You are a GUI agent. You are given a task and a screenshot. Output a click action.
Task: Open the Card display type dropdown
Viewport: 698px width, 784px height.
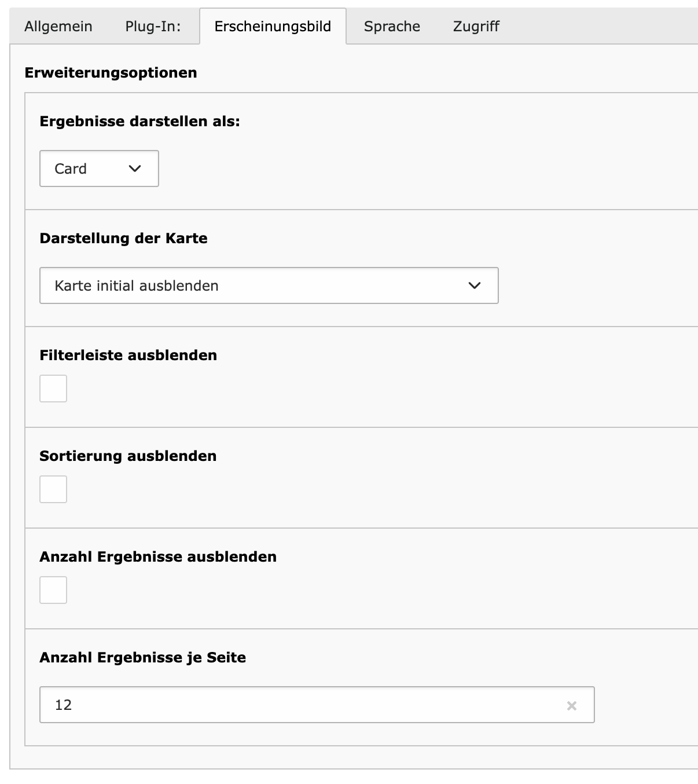pos(99,168)
